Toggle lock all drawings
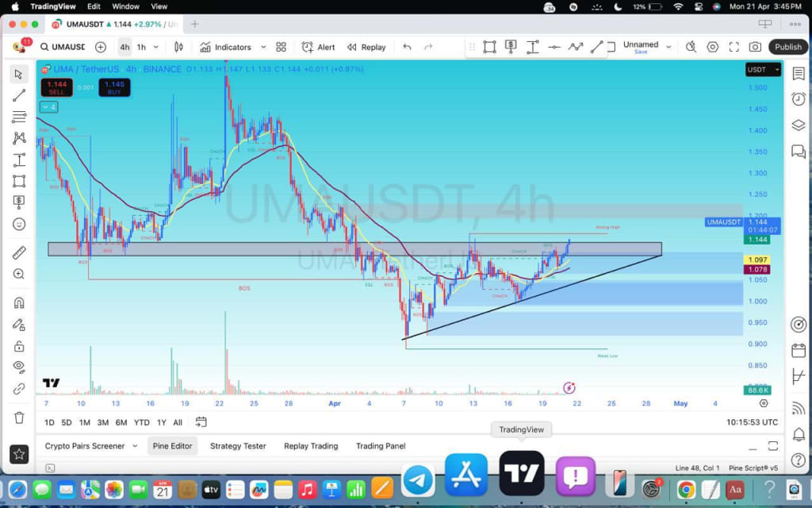 19,346
